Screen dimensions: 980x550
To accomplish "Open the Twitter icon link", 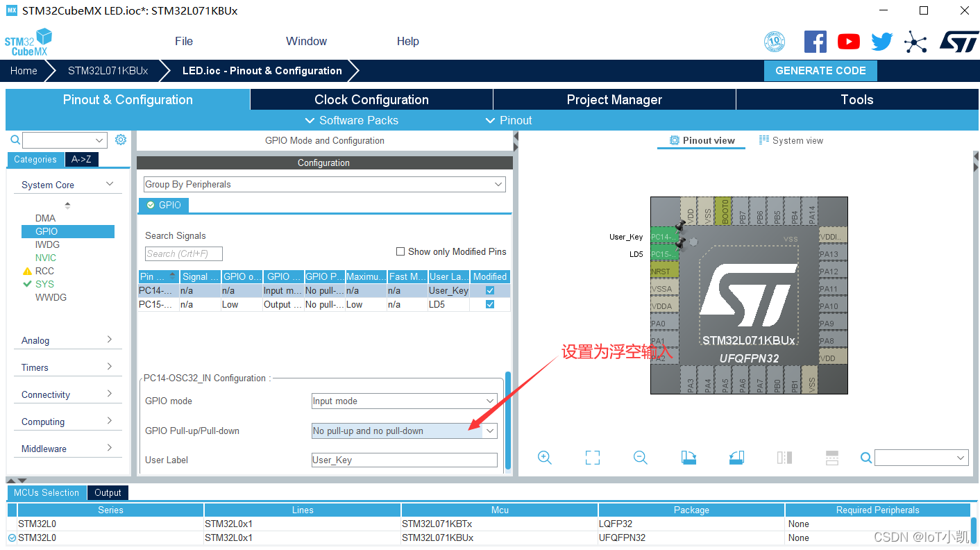I will tap(882, 42).
